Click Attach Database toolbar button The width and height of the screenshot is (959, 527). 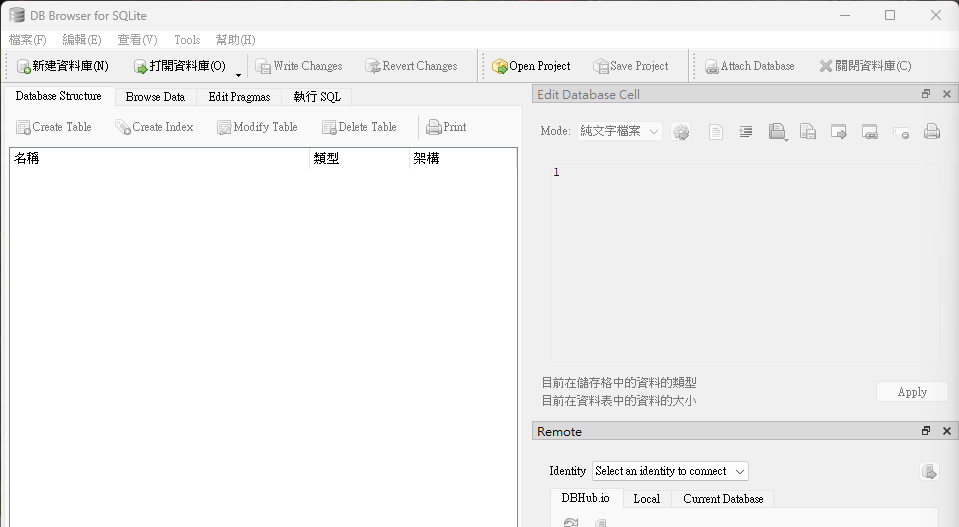[749, 66]
